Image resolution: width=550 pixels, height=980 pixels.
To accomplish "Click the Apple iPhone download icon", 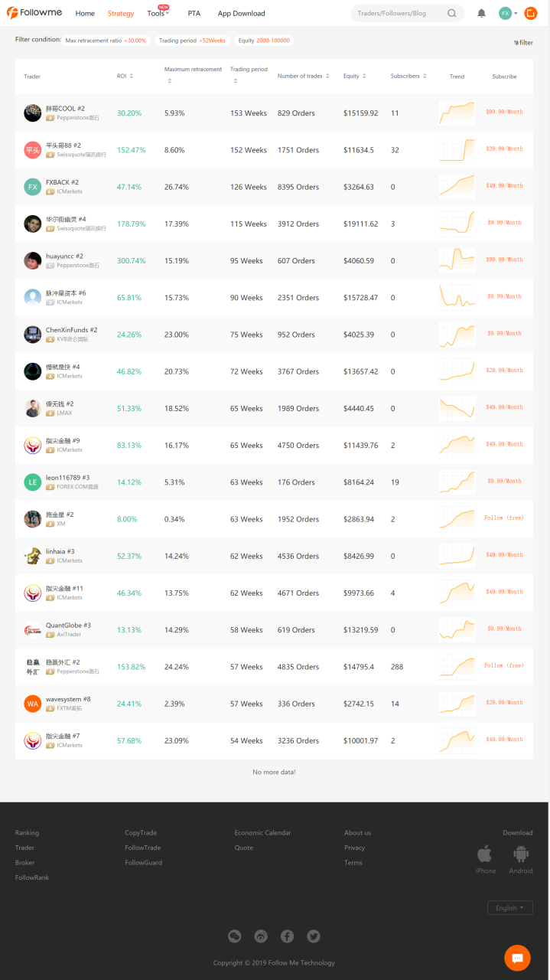I will coord(485,854).
